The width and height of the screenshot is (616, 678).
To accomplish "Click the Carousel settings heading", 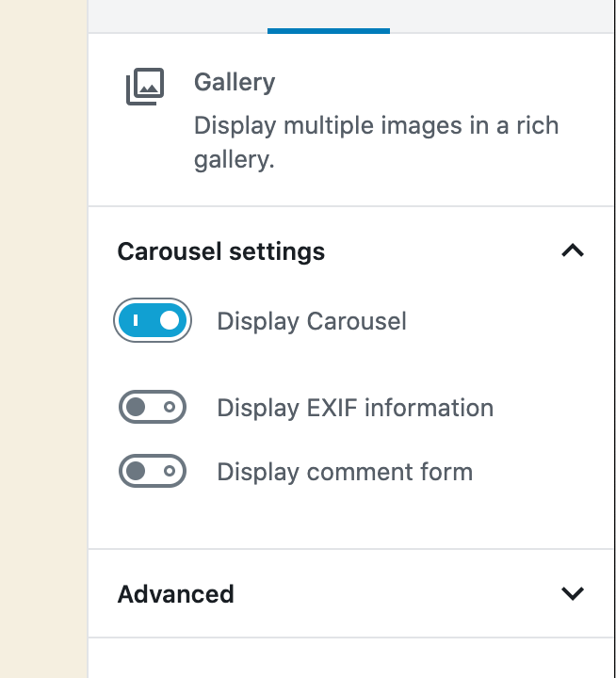I will click(221, 251).
